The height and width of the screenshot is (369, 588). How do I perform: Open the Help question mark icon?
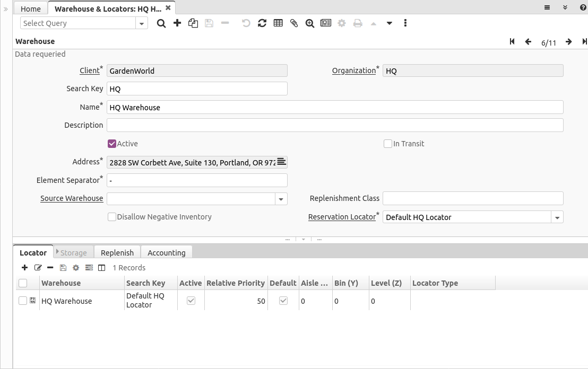tap(583, 7)
